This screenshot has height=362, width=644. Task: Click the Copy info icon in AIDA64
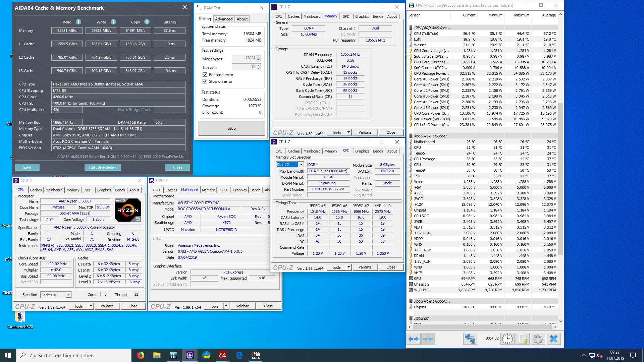(147, 22)
